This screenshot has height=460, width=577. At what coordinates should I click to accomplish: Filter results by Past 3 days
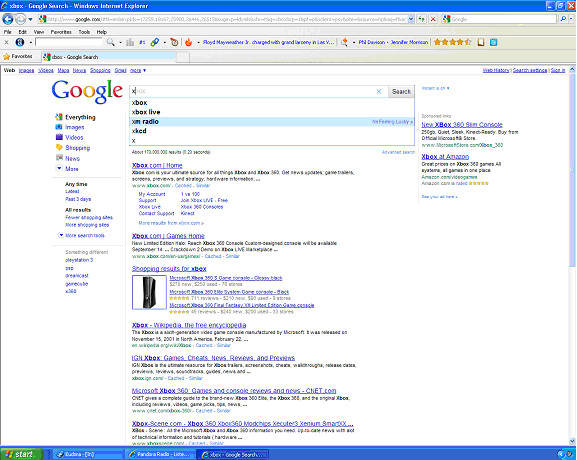[78, 199]
